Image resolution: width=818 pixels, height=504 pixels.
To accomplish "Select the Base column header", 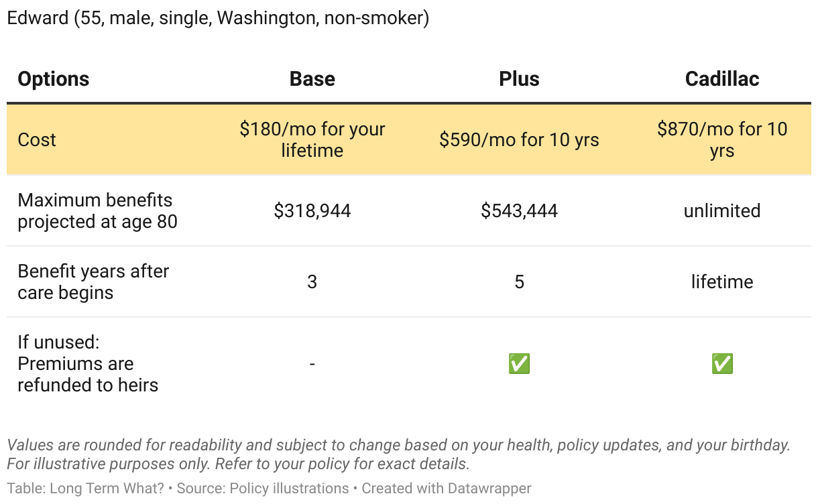I will (312, 79).
